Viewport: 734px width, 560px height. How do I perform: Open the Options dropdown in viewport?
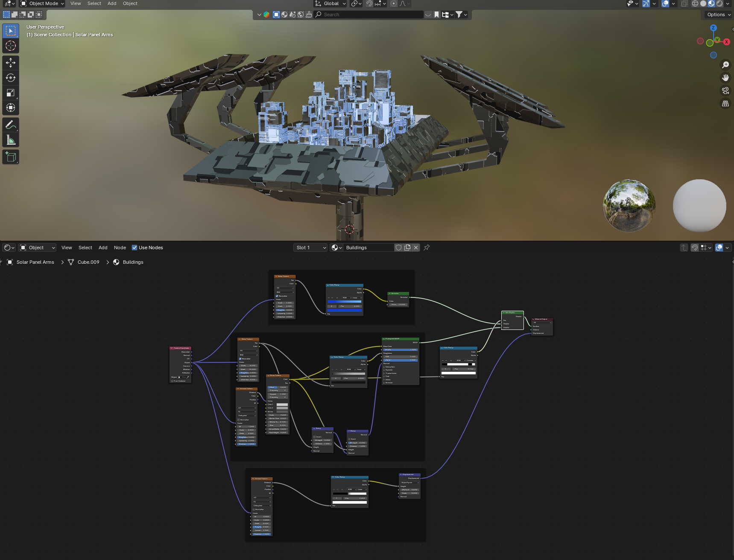pos(719,15)
